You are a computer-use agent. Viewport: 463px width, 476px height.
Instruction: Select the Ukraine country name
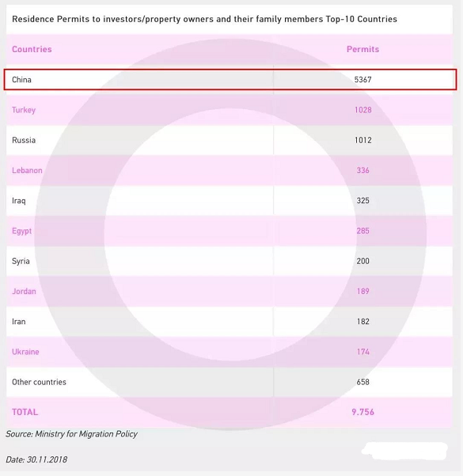tap(25, 352)
